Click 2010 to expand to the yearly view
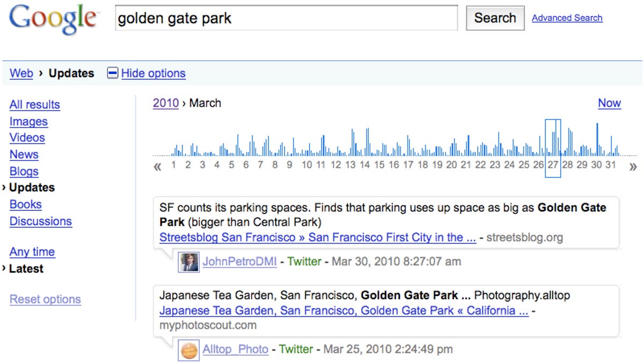 pyautogui.click(x=165, y=102)
